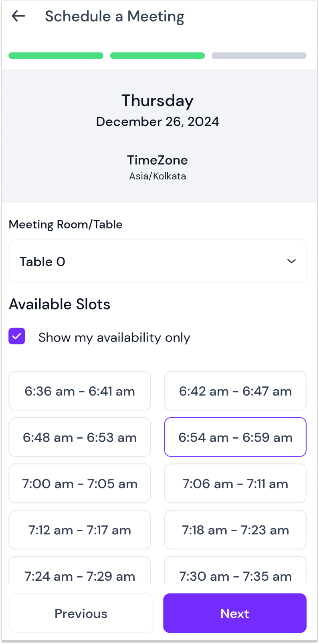Open the Table 0 dropdown chevron
319x644 pixels.
coord(291,261)
